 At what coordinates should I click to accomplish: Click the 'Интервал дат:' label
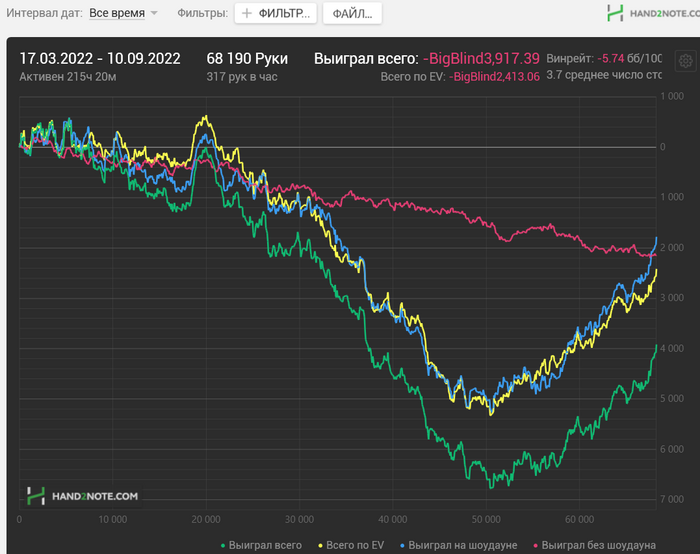click(x=44, y=13)
